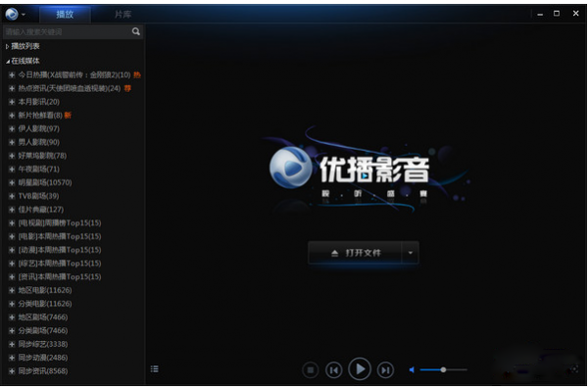The image size is (588, 389).
Task: Select the 佳片典藏(127) row
Action: pos(41,210)
